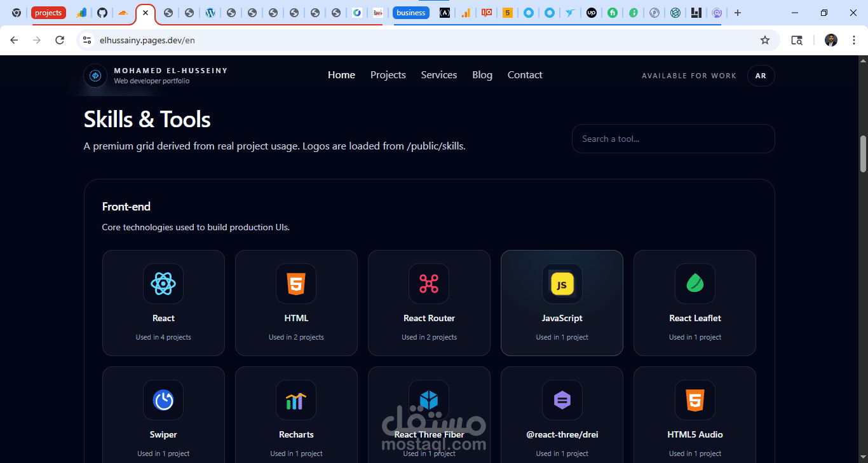Select the React card title

tap(163, 318)
